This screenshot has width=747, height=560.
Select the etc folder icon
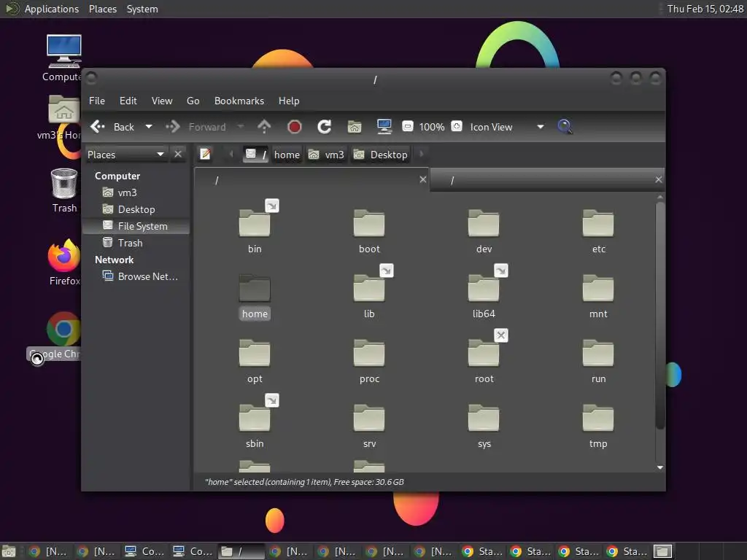point(598,223)
